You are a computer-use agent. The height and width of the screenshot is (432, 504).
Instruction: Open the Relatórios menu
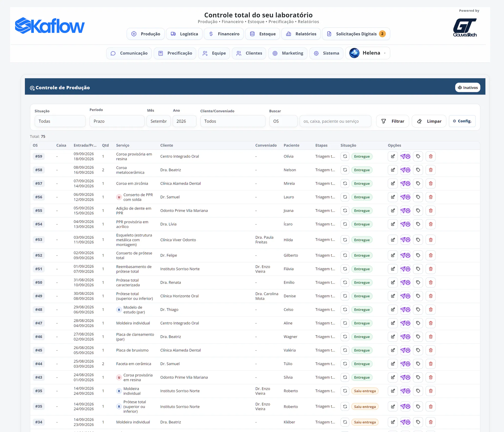(x=301, y=34)
